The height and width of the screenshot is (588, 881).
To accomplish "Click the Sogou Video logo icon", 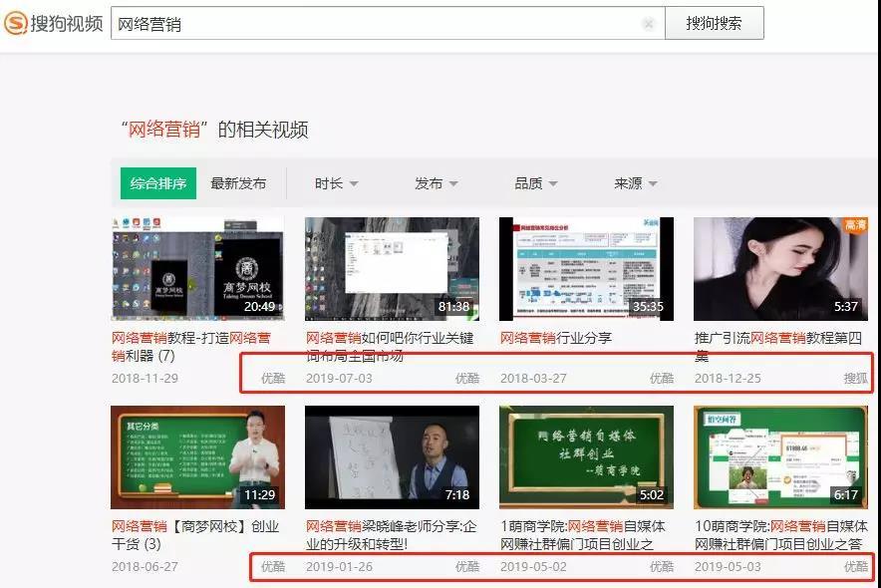I will (15, 24).
